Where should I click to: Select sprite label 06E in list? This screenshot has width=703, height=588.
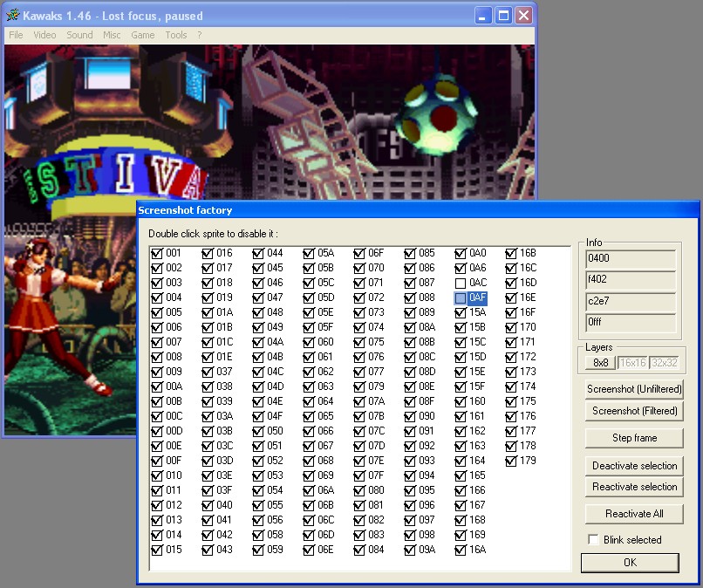pyautogui.click(x=325, y=549)
